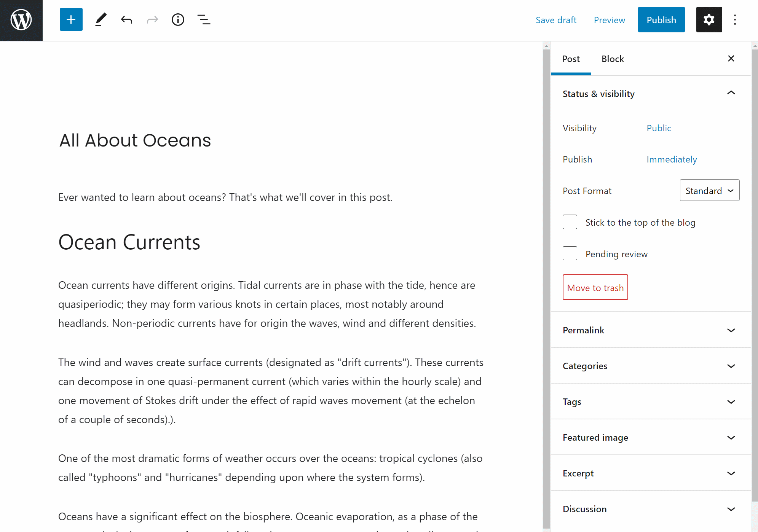Open the block inserter plus button
The height and width of the screenshot is (532, 758).
click(71, 20)
